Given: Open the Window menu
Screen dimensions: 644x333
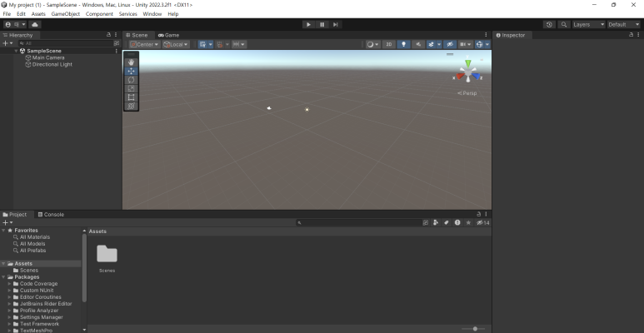Looking at the screenshot, I should click(152, 14).
